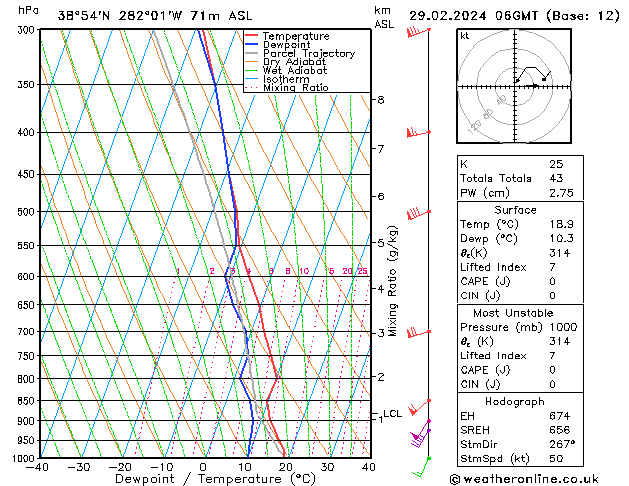The height and width of the screenshot is (486, 629).
Task: Click the wind barb at 500 hPa
Action: pos(416,213)
